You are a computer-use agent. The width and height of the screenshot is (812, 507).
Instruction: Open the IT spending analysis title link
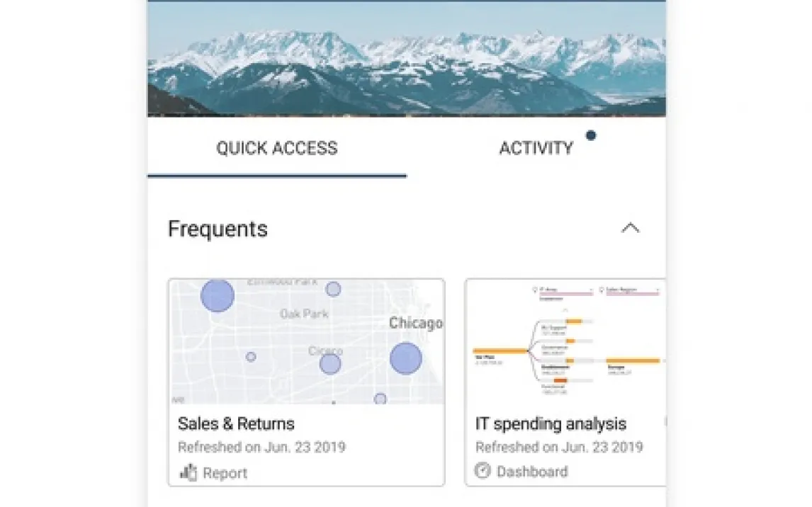click(x=551, y=423)
